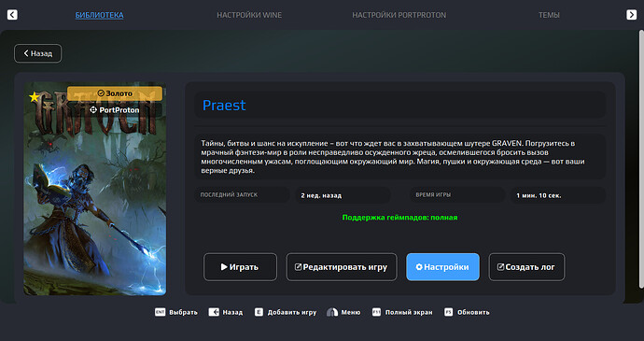Click the Время игры label
Image resolution: width=644 pixels, height=341 pixels.
coord(433,195)
